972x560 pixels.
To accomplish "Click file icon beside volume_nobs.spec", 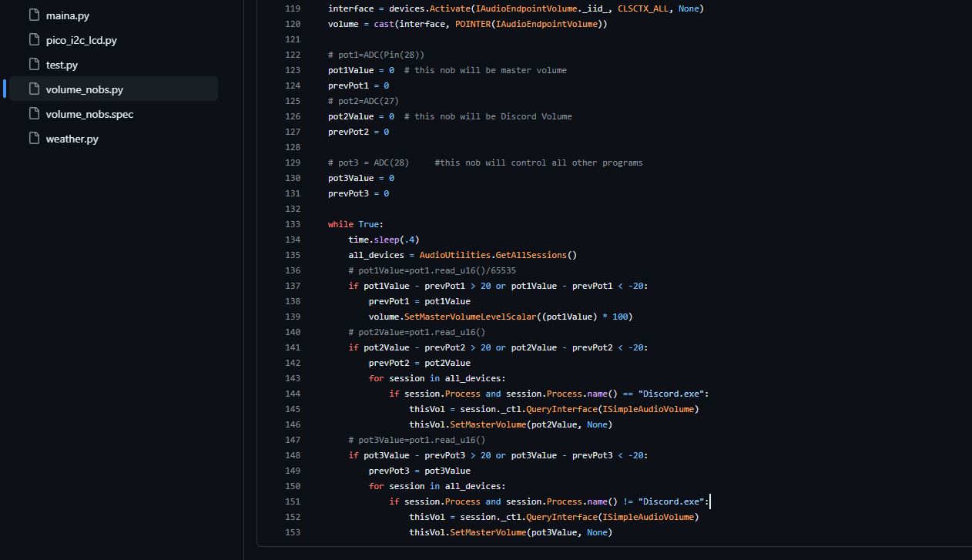I will pyautogui.click(x=33, y=113).
